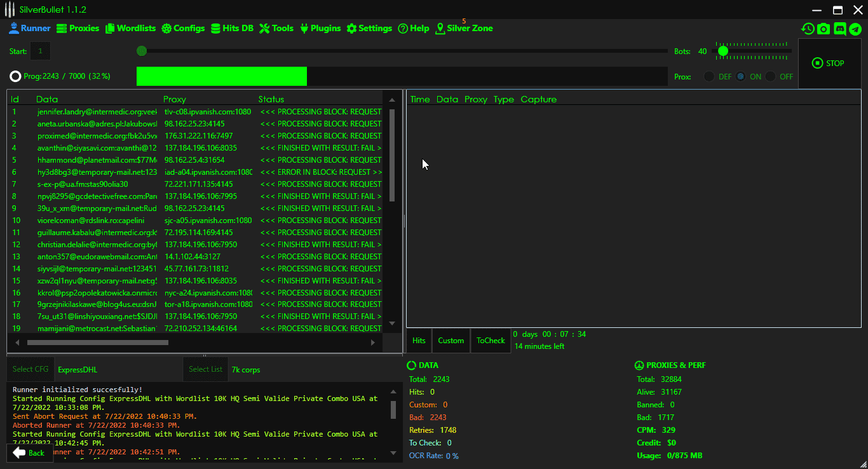The image size is (868, 469).
Task: Click the Start number input field
Action: pos(40,51)
